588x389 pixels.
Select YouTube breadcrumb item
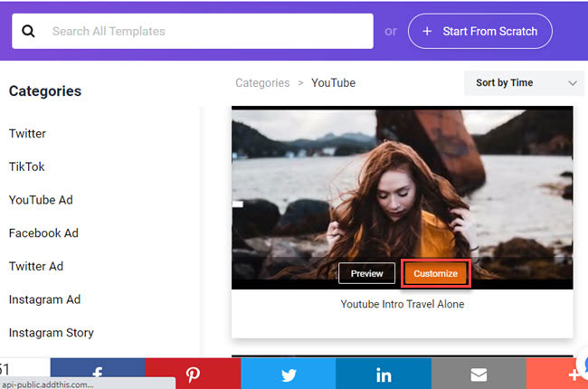[x=334, y=82]
